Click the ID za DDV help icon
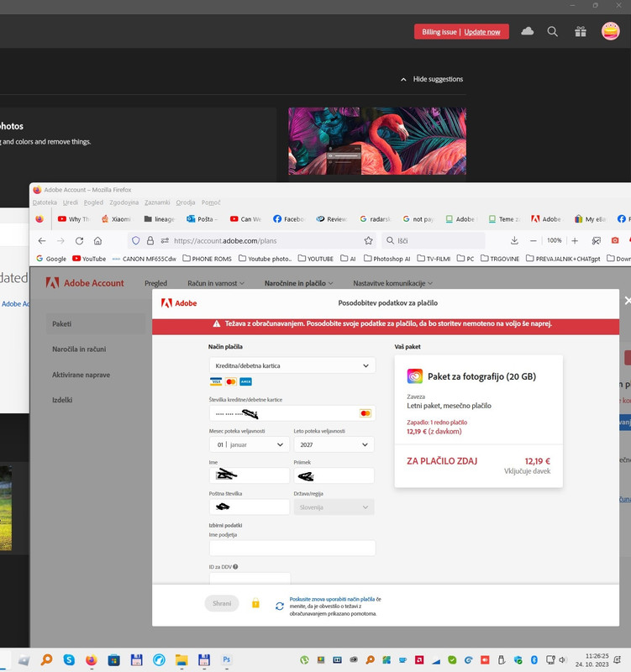 [x=235, y=566]
